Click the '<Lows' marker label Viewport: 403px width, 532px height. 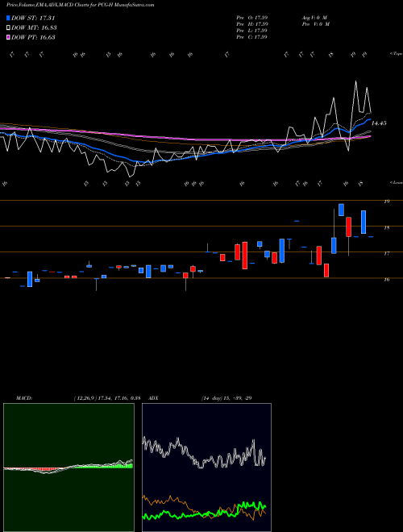pyautogui.click(x=396, y=182)
